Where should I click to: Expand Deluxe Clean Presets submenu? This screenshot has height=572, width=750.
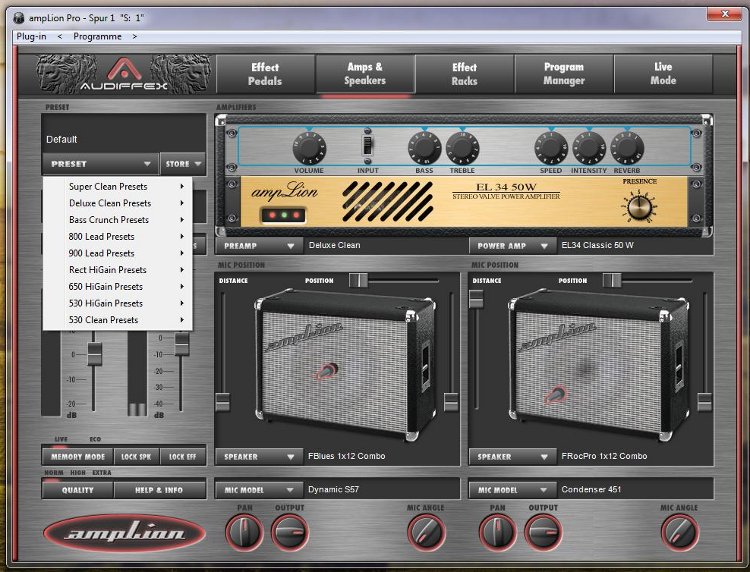[118, 203]
